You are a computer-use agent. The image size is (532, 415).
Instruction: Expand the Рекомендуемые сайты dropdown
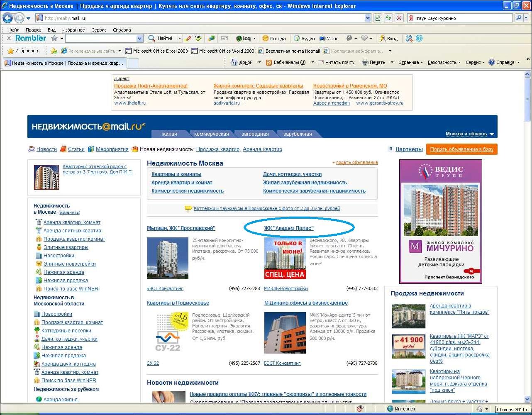point(120,51)
